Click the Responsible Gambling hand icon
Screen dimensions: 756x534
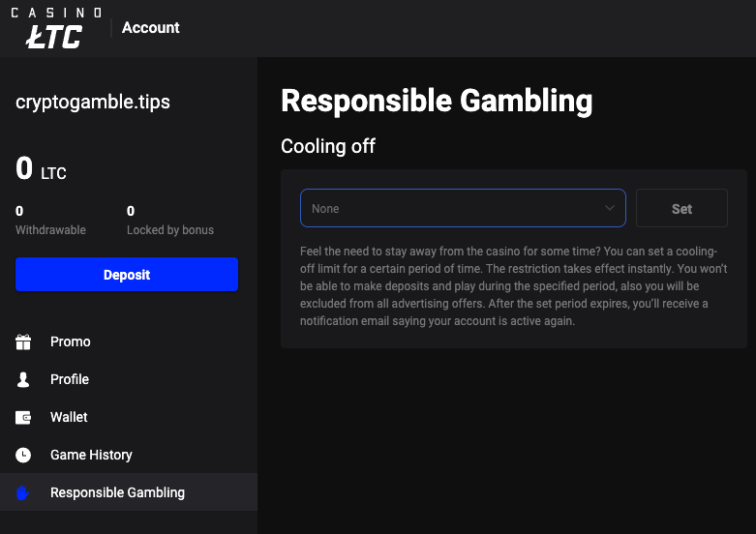point(23,493)
